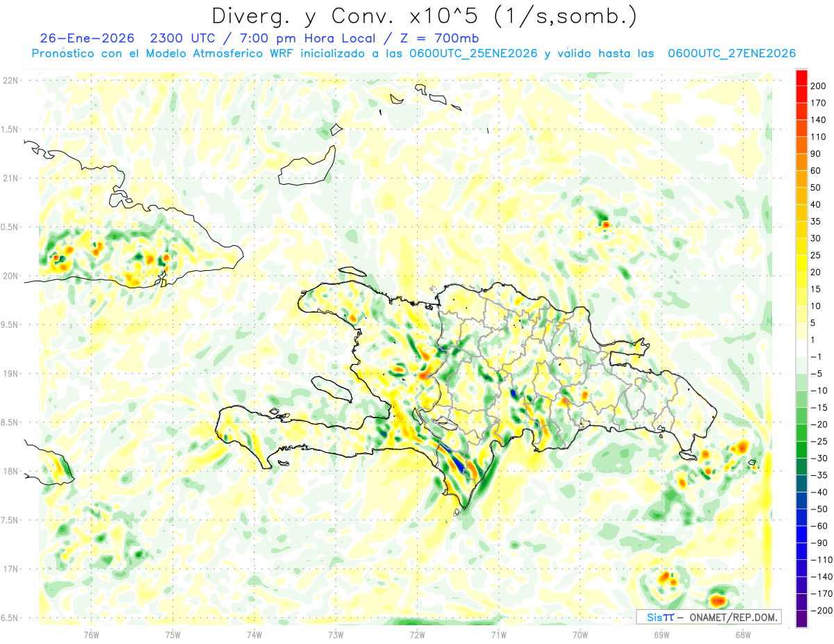Click the colorbar value "-200" at bottom
This screenshot has height=644, width=834.
[x=822, y=610]
